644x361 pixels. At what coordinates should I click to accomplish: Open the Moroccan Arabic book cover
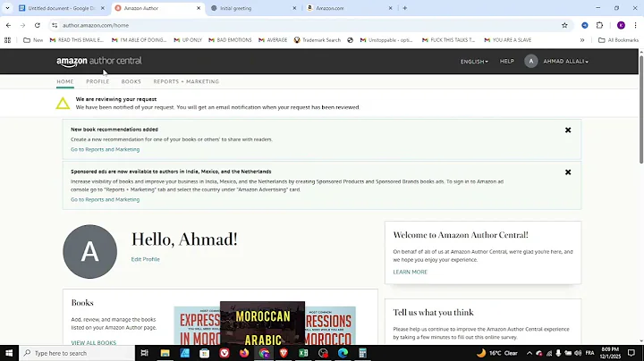262,323
